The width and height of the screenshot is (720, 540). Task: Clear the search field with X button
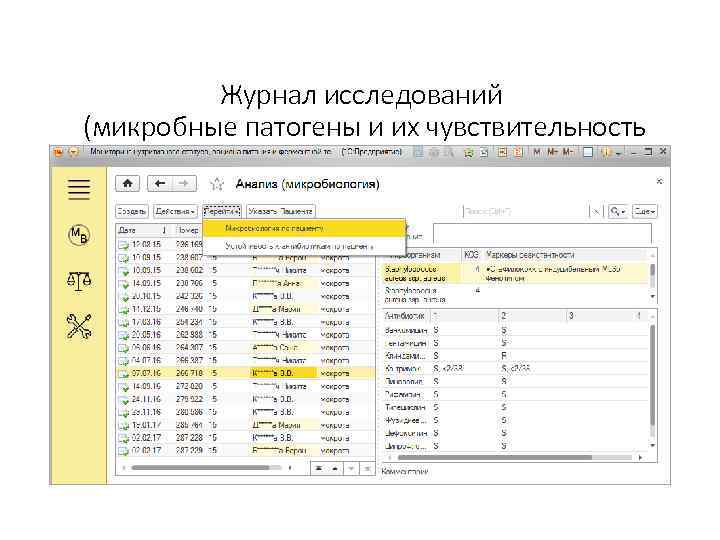point(596,211)
